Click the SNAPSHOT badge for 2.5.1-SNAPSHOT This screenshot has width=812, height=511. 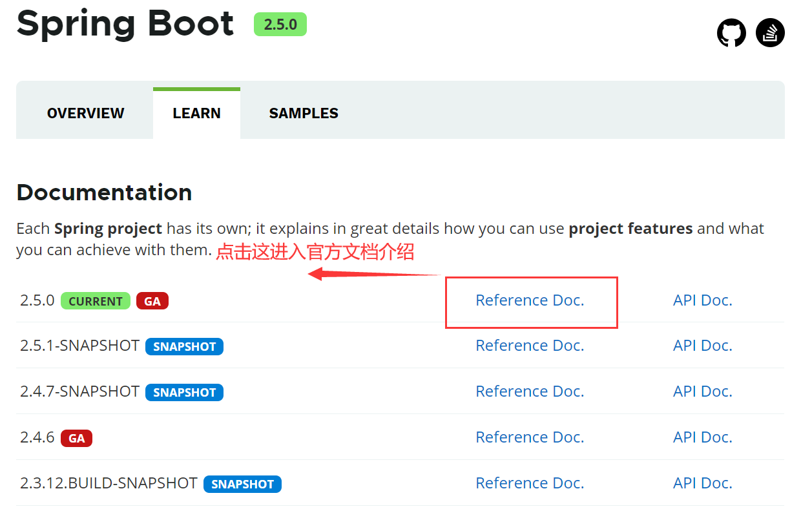pyautogui.click(x=185, y=346)
